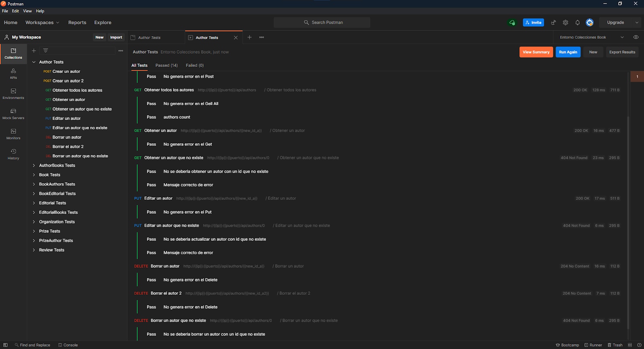Toggle environment quick look eye icon

point(636,37)
